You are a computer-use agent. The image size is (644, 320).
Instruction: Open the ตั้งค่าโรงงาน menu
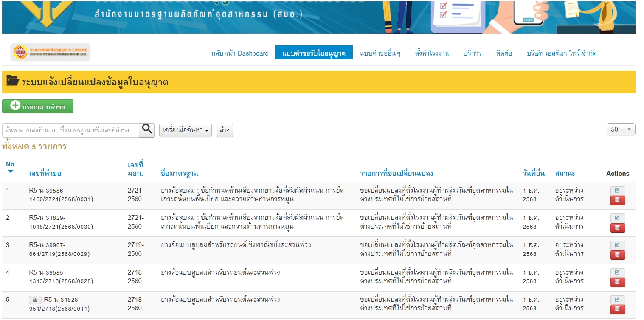pyautogui.click(x=432, y=53)
